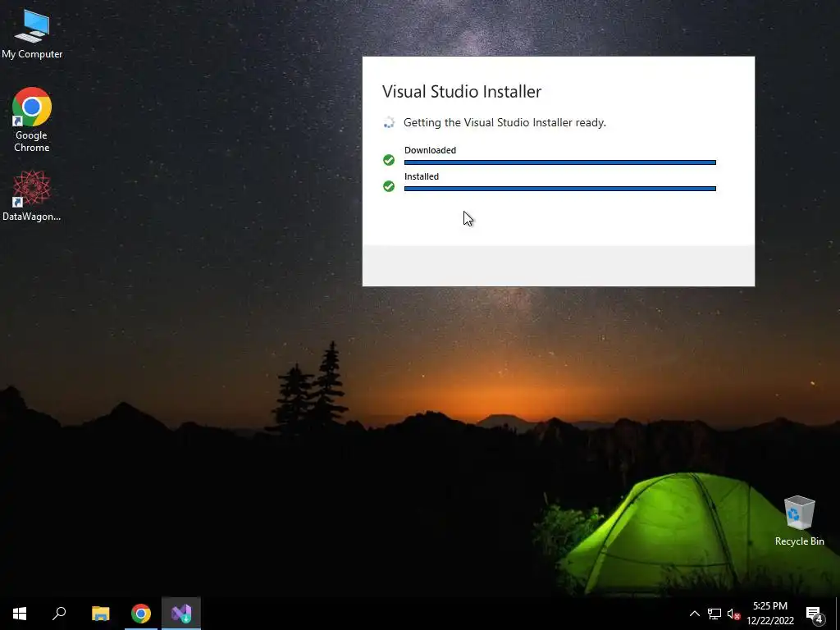
Task: Click the muted volume tray icon
Action: click(733, 614)
